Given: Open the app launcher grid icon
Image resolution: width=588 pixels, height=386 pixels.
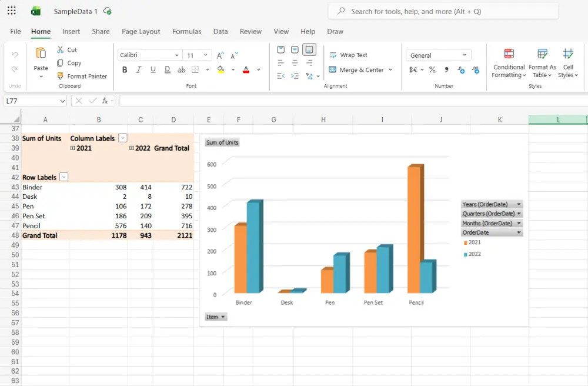Looking at the screenshot, I should [12, 11].
